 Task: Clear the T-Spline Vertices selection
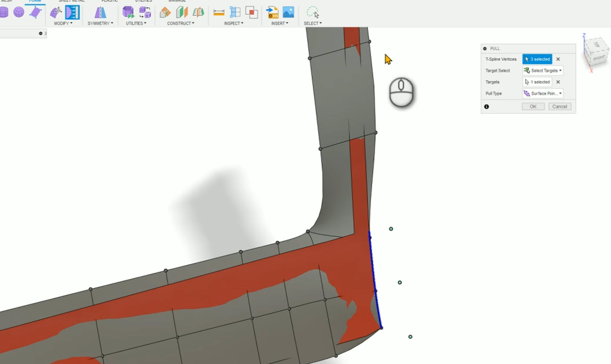[558, 59]
